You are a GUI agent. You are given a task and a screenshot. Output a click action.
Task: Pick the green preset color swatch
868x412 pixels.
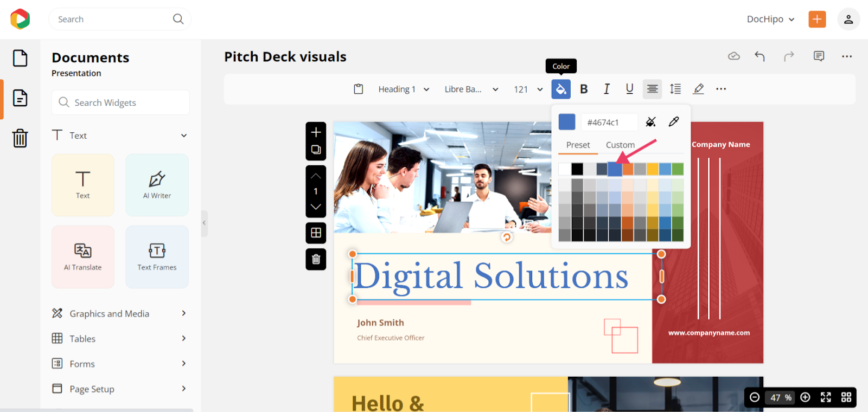678,169
